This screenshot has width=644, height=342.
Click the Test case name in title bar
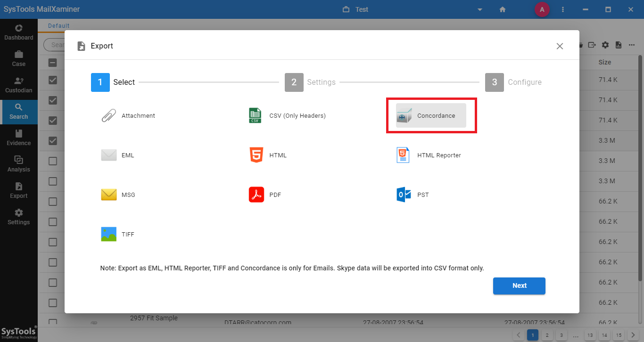pyautogui.click(x=362, y=9)
